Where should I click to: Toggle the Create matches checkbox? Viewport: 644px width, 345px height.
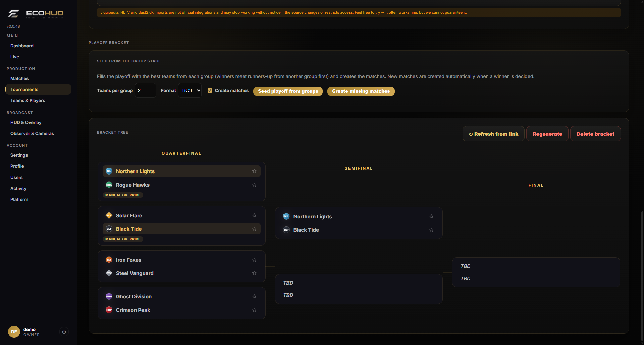210,90
